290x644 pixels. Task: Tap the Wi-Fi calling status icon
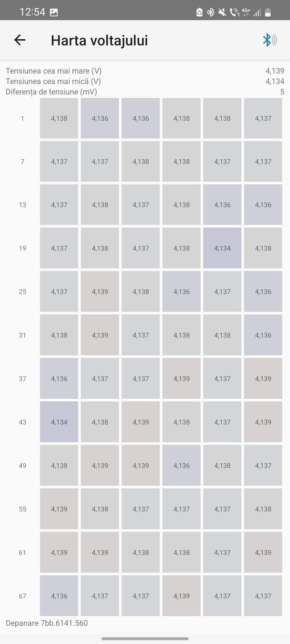[234, 12]
